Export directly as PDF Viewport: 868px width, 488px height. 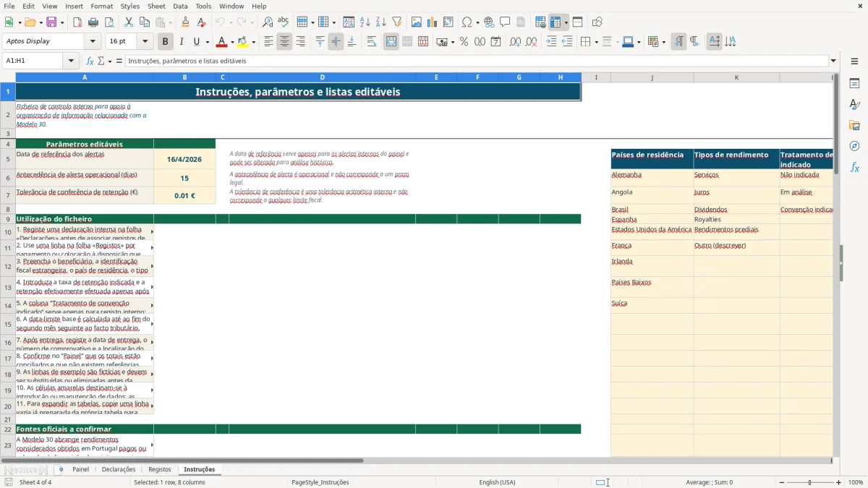[79, 22]
